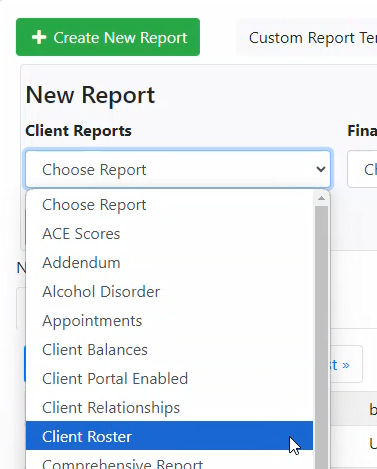This screenshot has height=469, width=377.
Task: Pick the Client Relationships report
Action: coord(169,408)
